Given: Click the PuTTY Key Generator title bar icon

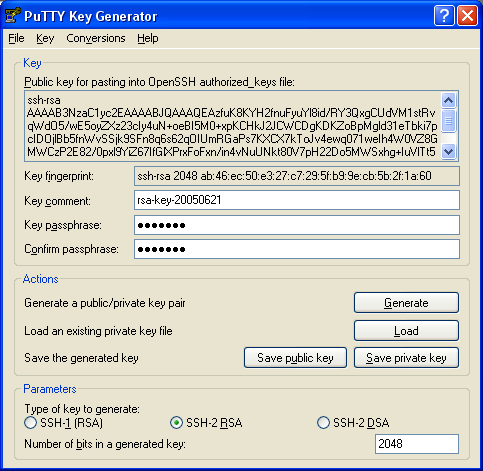Looking at the screenshot, I should pos(12,16).
